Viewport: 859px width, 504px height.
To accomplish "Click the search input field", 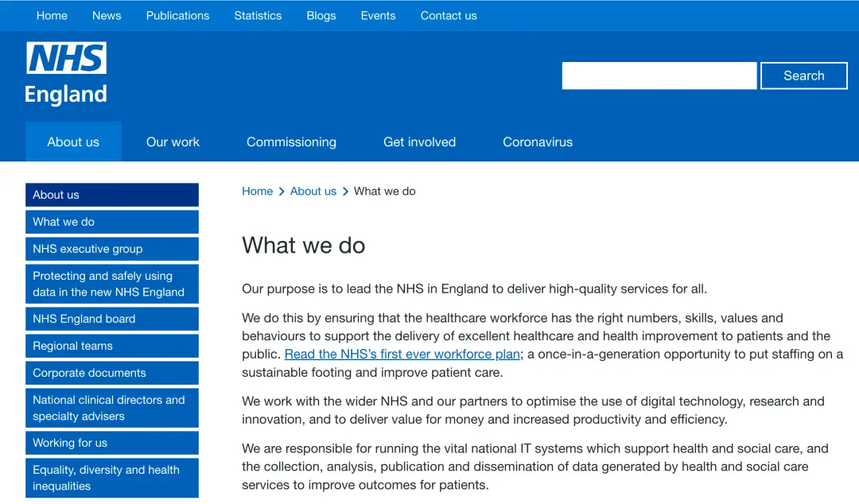I will pyautogui.click(x=659, y=76).
